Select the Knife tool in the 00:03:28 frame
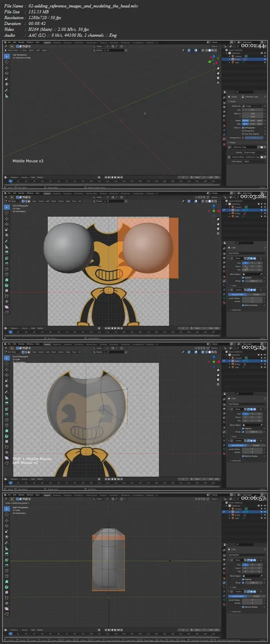Viewport: 270px width, 644px height. [x=7, y=274]
